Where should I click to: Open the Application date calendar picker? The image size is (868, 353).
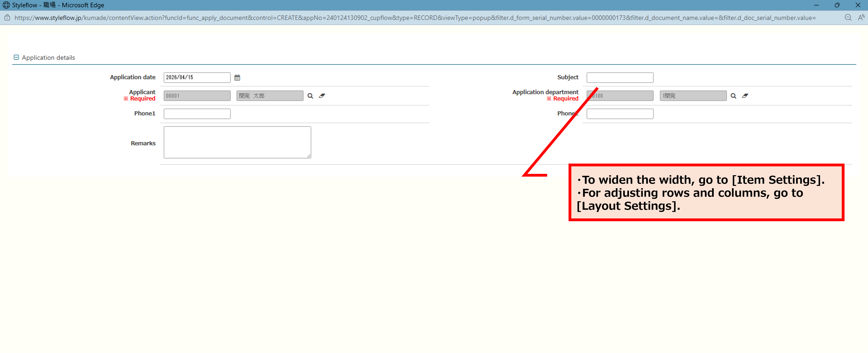pyautogui.click(x=237, y=78)
